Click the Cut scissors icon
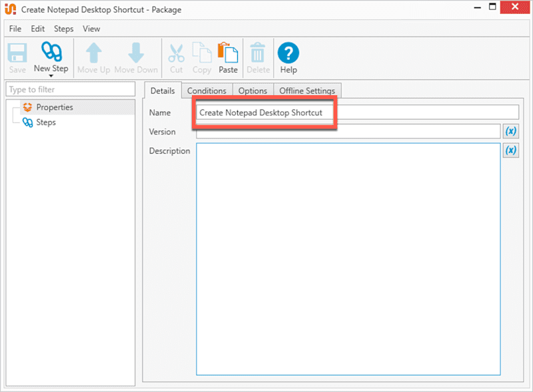Screen dimensions: 533x392 coord(177,53)
